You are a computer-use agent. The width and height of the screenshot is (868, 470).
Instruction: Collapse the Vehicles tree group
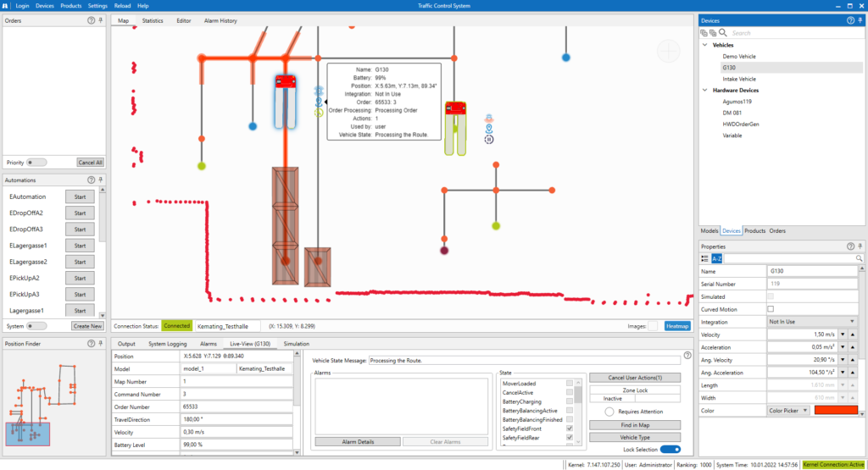(x=704, y=45)
